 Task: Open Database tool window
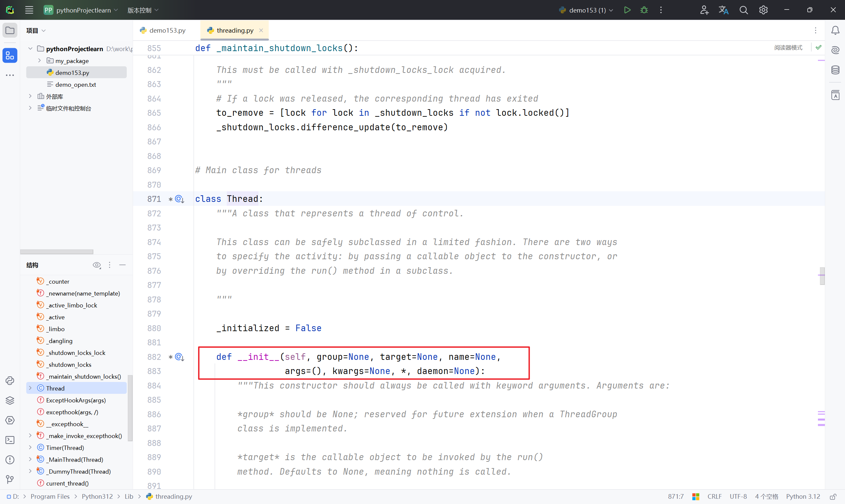[835, 70]
